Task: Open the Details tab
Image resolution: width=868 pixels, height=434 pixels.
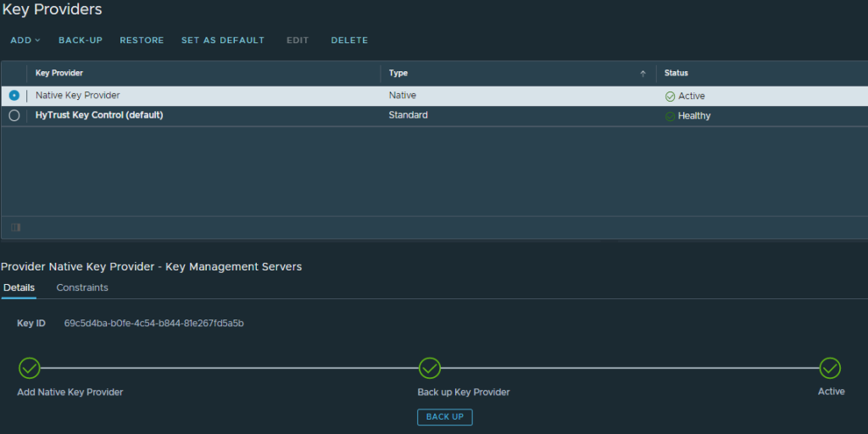Action: (19, 288)
